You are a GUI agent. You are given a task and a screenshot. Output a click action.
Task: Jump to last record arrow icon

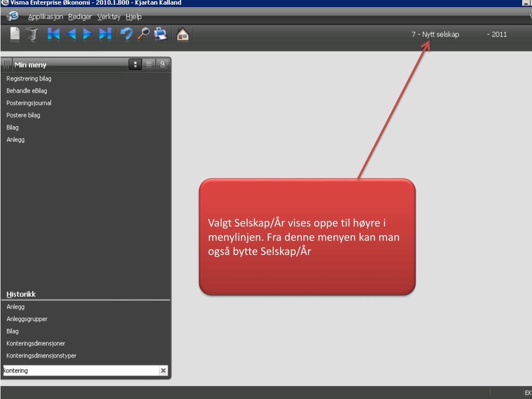pyautogui.click(x=105, y=34)
